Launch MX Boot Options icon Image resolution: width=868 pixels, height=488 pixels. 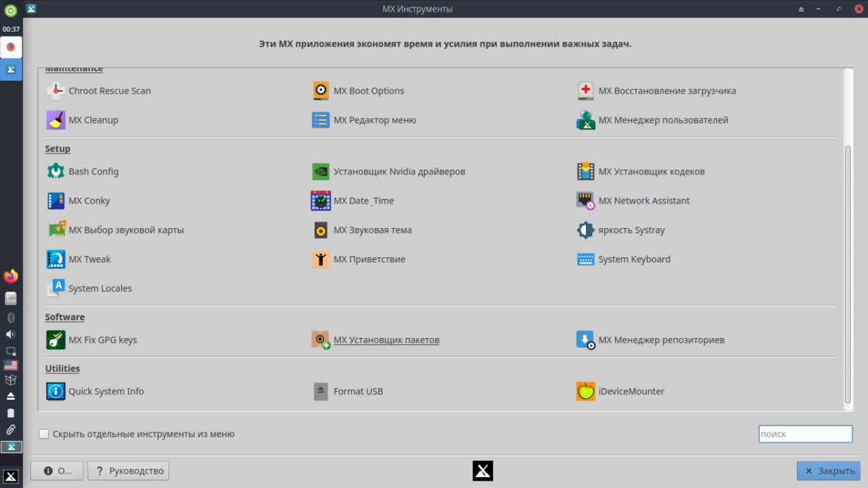click(x=321, y=91)
